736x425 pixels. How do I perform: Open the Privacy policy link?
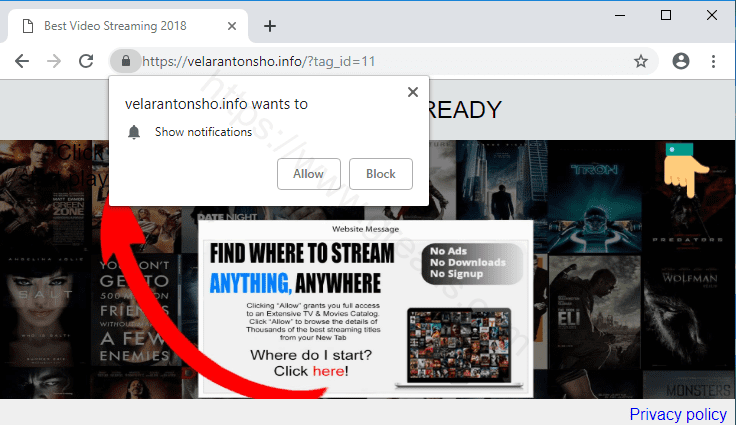[x=677, y=414]
